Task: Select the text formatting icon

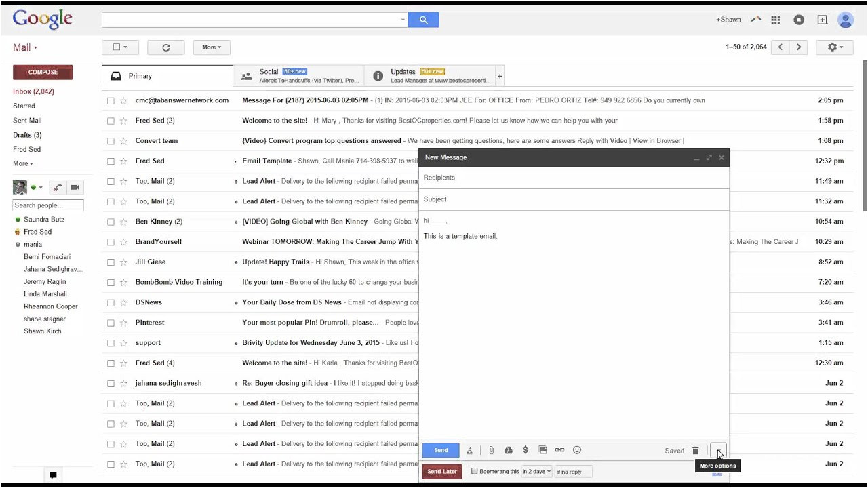Action: (x=470, y=449)
